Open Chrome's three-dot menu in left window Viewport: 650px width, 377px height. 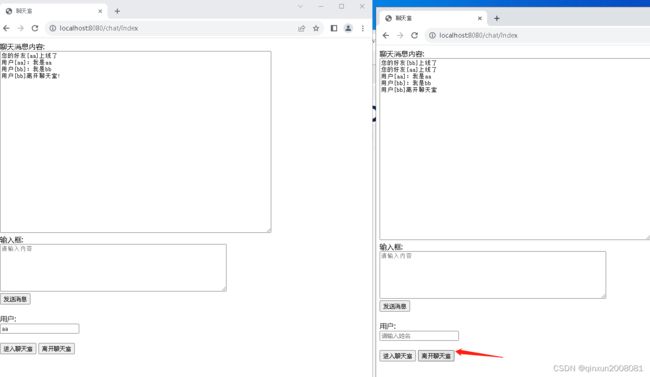click(363, 28)
